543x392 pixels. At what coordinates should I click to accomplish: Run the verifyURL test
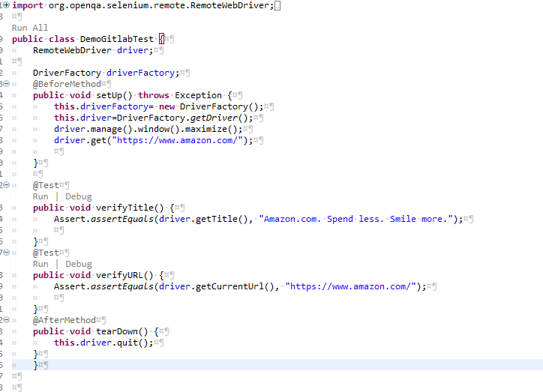pyautogui.click(x=40, y=264)
